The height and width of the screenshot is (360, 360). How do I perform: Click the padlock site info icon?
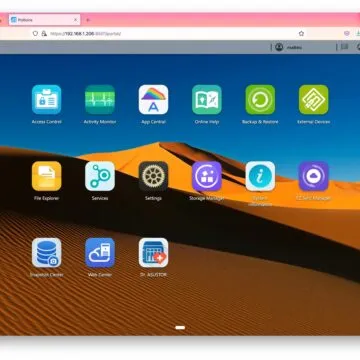click(44, 33)
